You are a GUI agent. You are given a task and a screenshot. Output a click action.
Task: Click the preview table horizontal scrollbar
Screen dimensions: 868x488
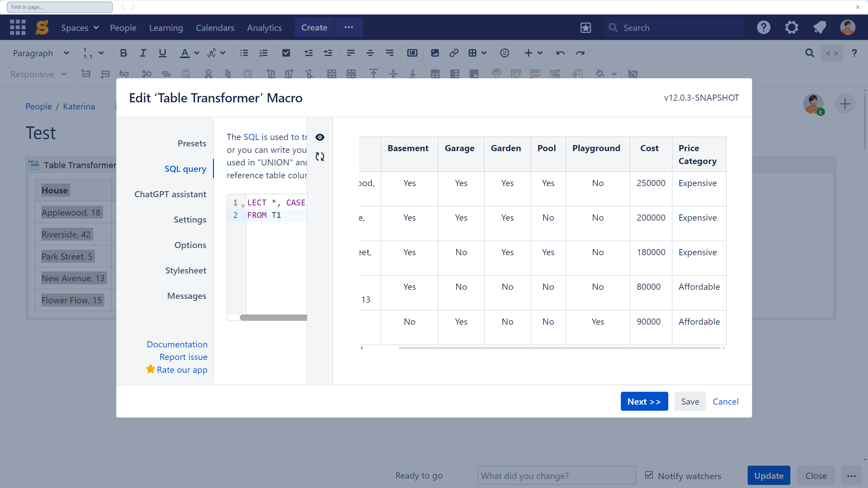559,348
